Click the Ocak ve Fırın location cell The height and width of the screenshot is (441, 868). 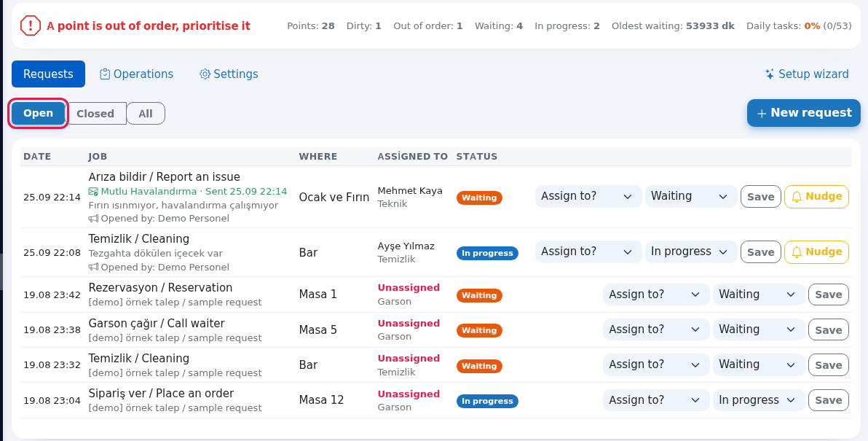pos(334,198)
